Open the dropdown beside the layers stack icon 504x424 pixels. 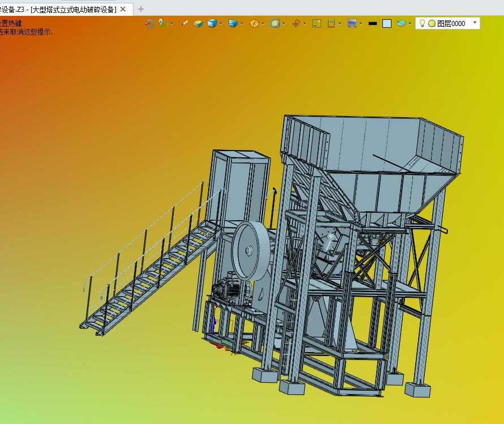(410, 24)
